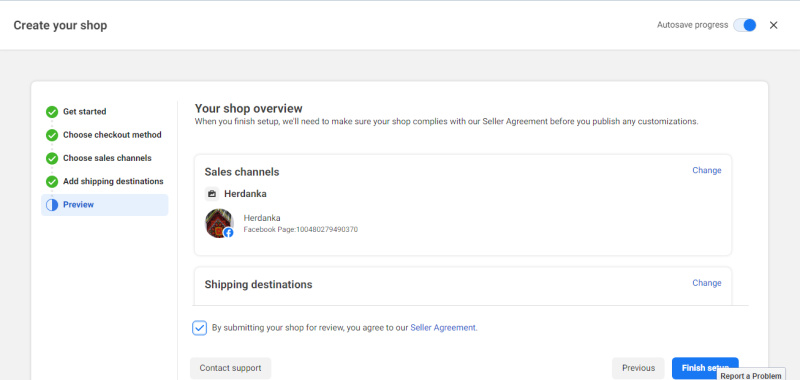Click the shop briefcase icon next to Herdanka

(212, 194)
